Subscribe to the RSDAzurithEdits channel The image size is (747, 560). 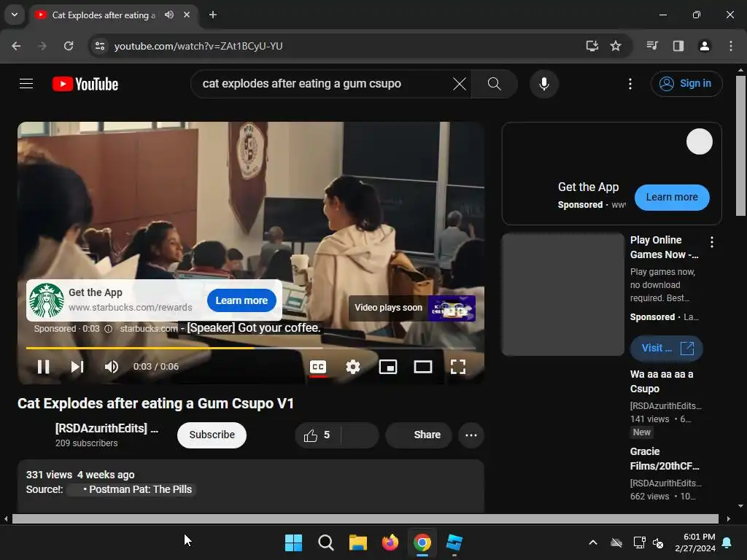point(212,435)
